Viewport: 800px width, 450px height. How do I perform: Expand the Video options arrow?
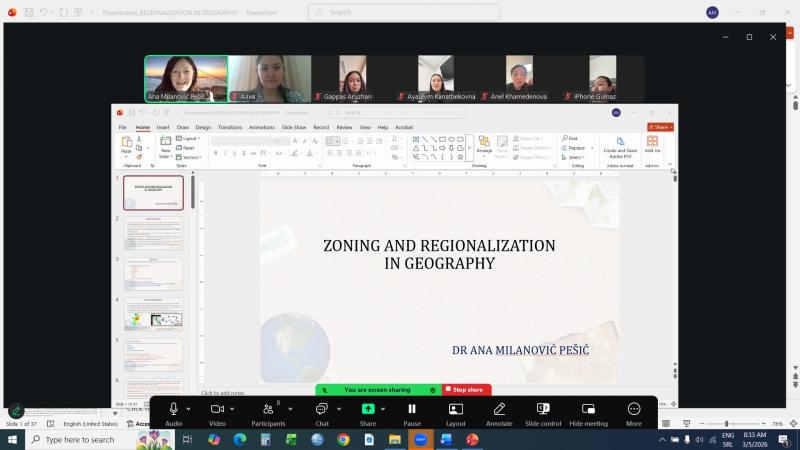click(x=233, y=409)
